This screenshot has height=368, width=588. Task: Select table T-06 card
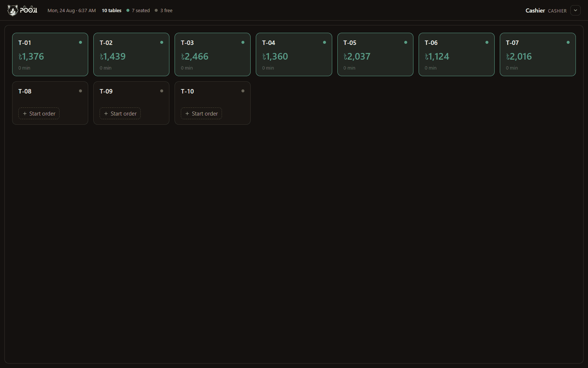coord(456,54)
